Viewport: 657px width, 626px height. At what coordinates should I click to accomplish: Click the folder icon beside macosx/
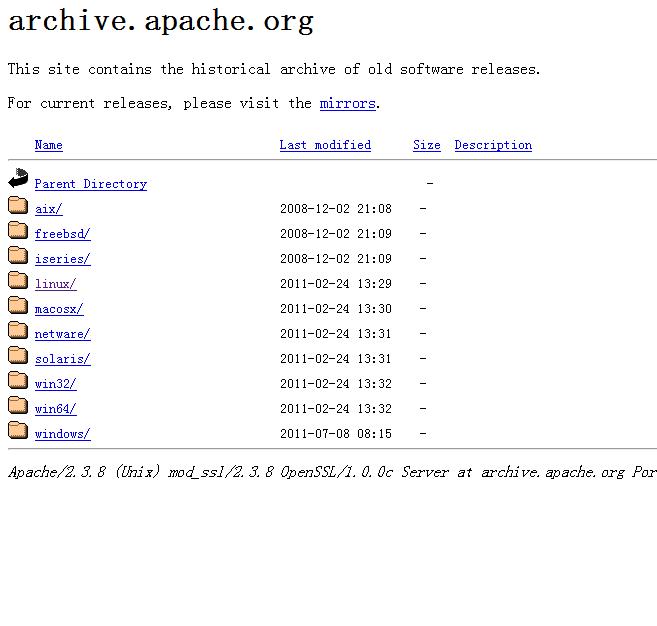pyautogui.click(x=18, y=305)
